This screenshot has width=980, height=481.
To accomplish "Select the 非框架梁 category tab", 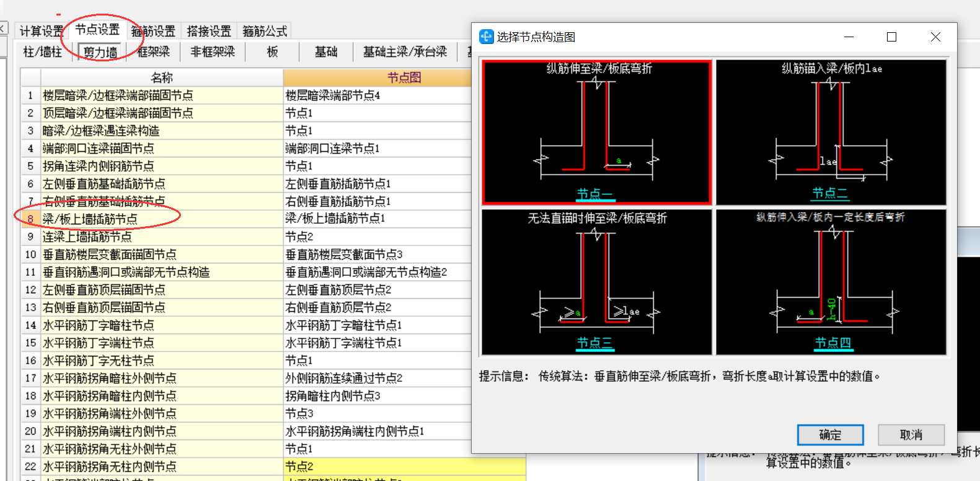I will tap(213, 52).
